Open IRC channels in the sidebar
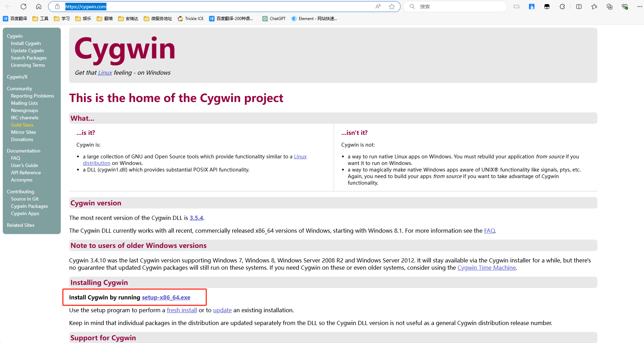Viewport: 644px width, 343px height. [x=25, y=118]
